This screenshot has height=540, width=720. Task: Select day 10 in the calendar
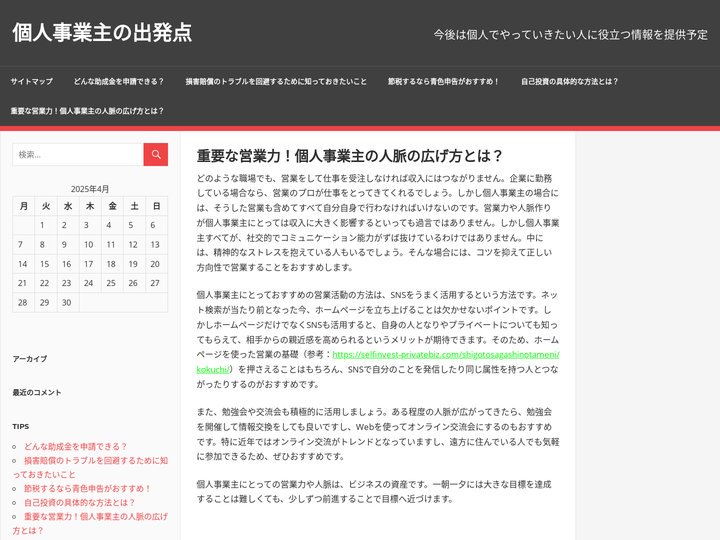click(89, 245)
